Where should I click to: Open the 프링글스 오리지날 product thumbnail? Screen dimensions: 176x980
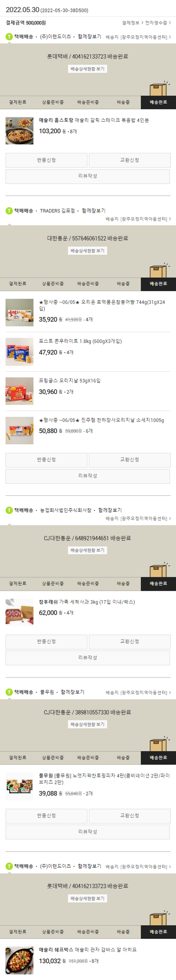[x=19, y=391]
